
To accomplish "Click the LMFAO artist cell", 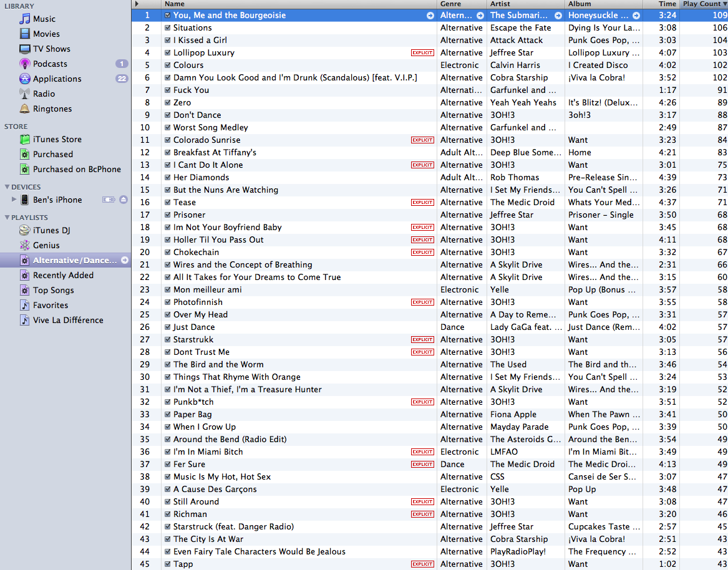I will coord(526,452).
